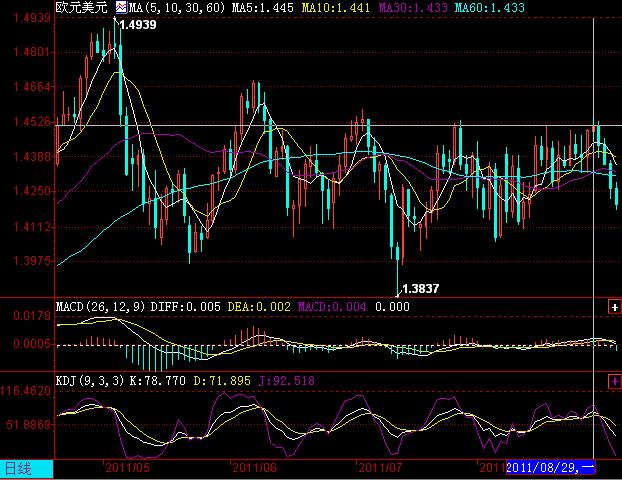Expand the KDJ panel with plus button

[614, 381]
